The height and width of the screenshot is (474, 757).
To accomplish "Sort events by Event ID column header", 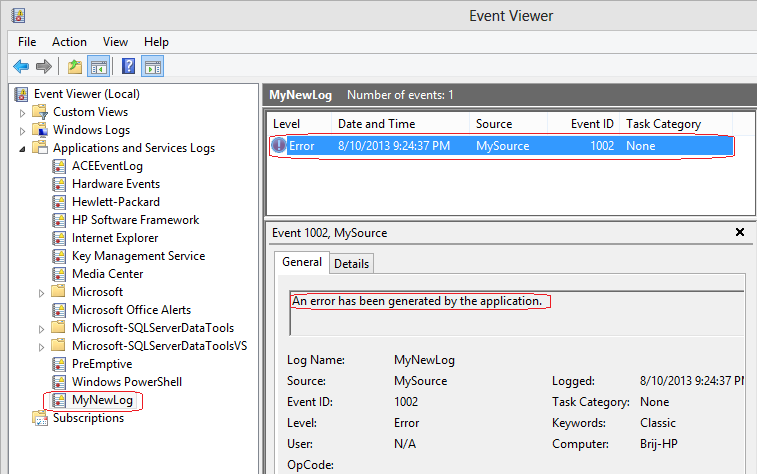I will click(583, 124).
